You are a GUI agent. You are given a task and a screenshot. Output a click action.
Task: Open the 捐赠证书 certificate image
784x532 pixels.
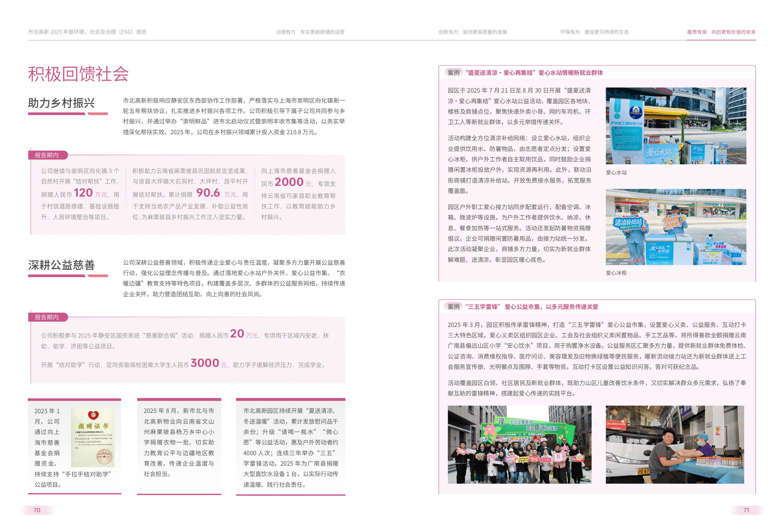tap(93, 437)
